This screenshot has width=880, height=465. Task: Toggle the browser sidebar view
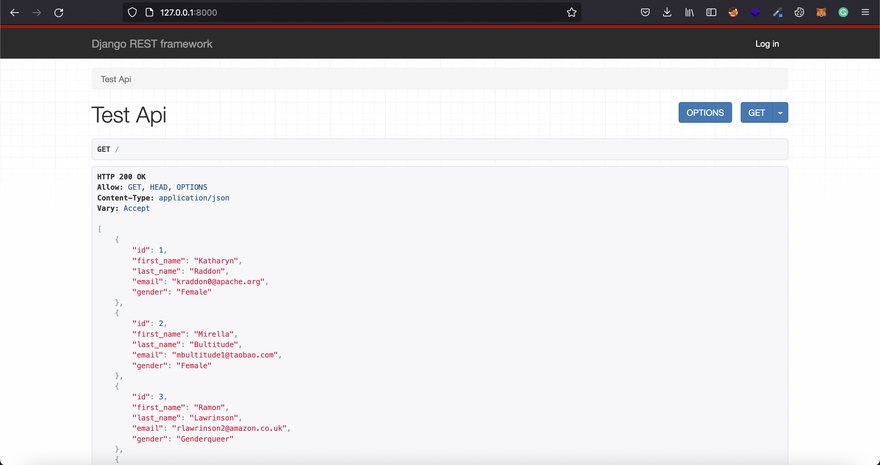711,12
